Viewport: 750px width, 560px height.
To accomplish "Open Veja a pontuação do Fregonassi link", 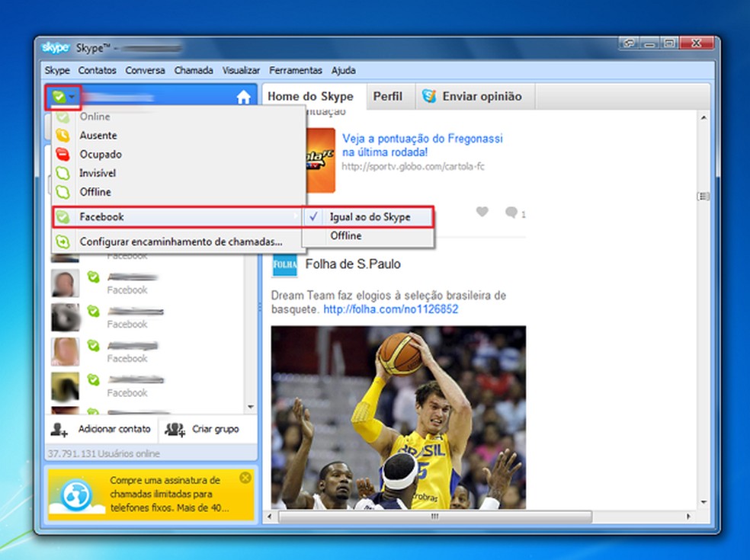I will (422, 146).
